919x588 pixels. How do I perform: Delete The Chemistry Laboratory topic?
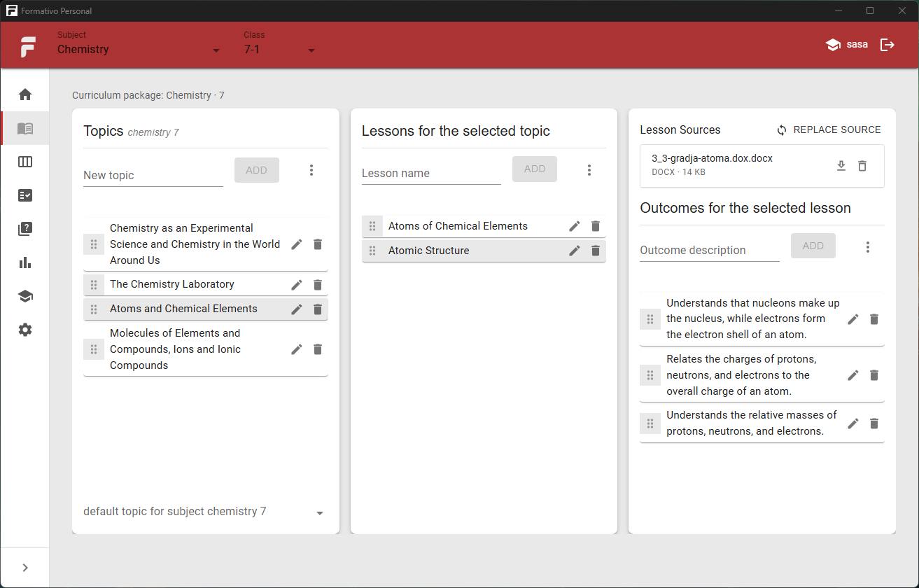click(318, 285)
